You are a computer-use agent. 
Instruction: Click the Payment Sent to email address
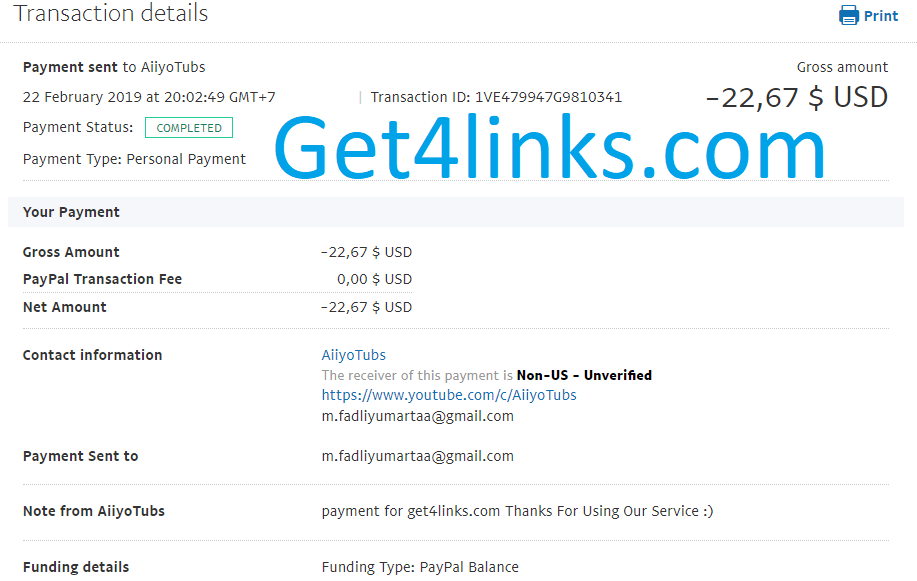(x=418, y=456)
